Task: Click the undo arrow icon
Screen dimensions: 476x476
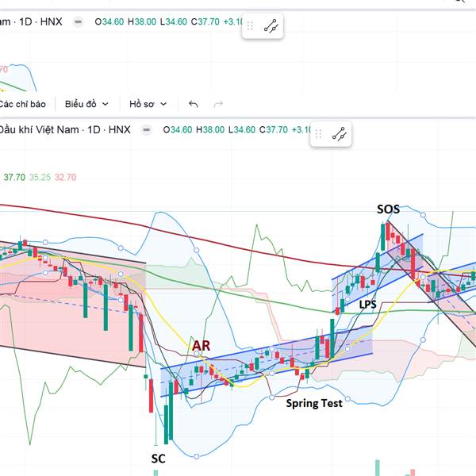Action: click(194, 104)
